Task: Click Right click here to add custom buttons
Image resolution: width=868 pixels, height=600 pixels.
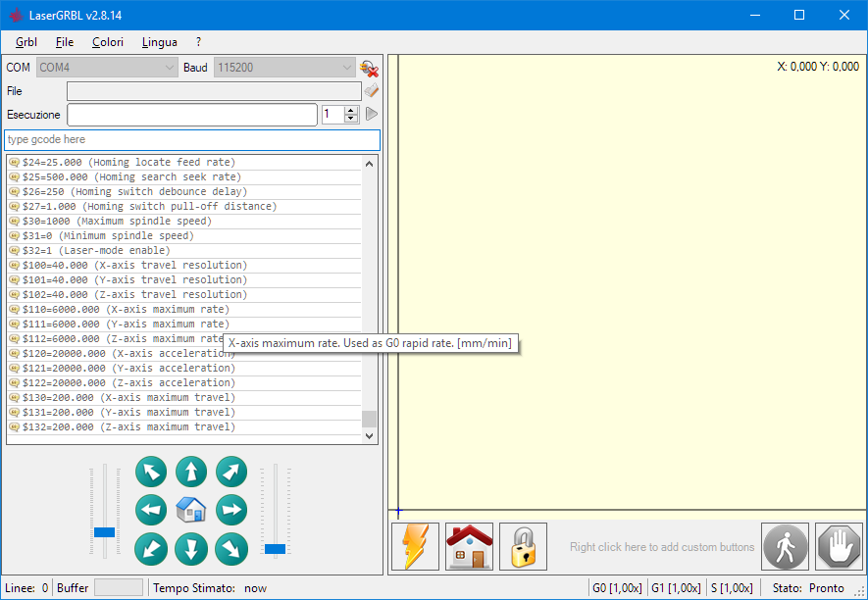Action: (x=662, y=547)
